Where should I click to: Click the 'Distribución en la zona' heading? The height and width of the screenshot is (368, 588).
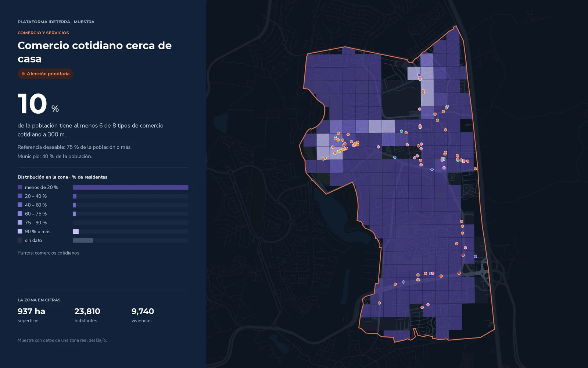coord(62,177)
